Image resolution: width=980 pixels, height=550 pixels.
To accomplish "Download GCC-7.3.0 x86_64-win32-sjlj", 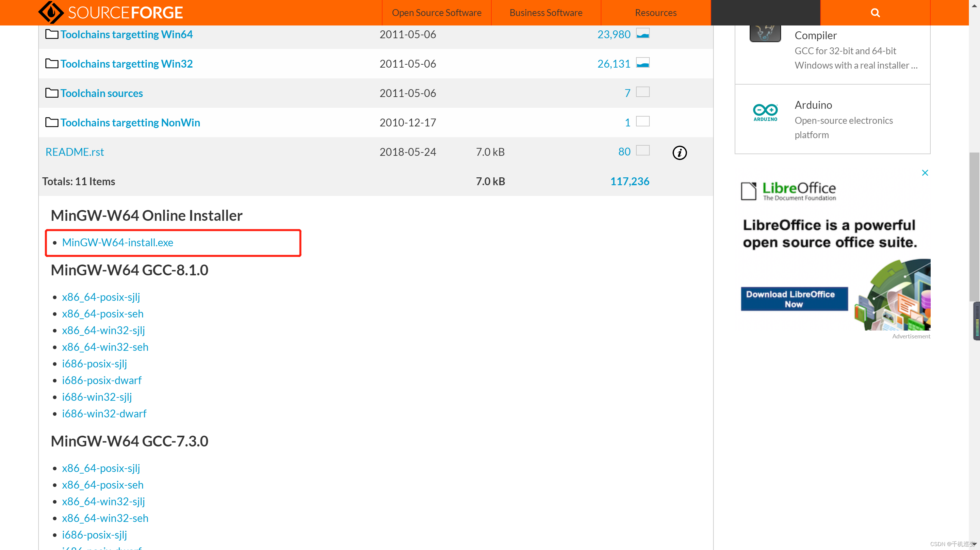I will click(104, 501).
